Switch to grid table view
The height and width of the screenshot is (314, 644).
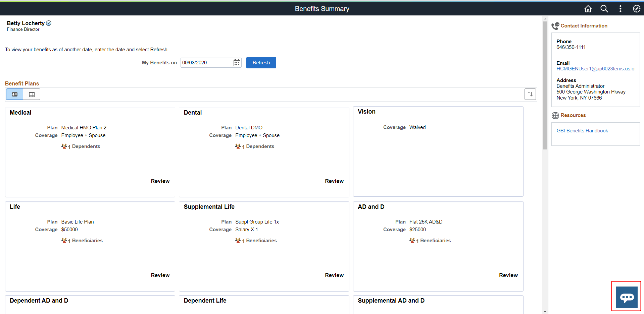[x=32, y=94]
